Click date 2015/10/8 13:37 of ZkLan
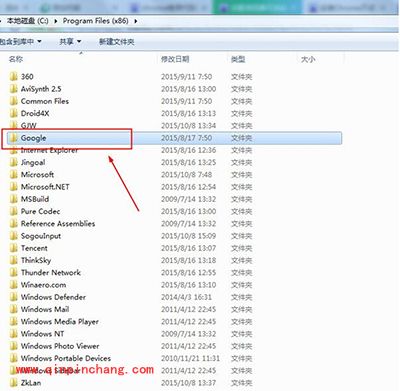Viewport: 400px width, 391px height. tap(188, 383)
